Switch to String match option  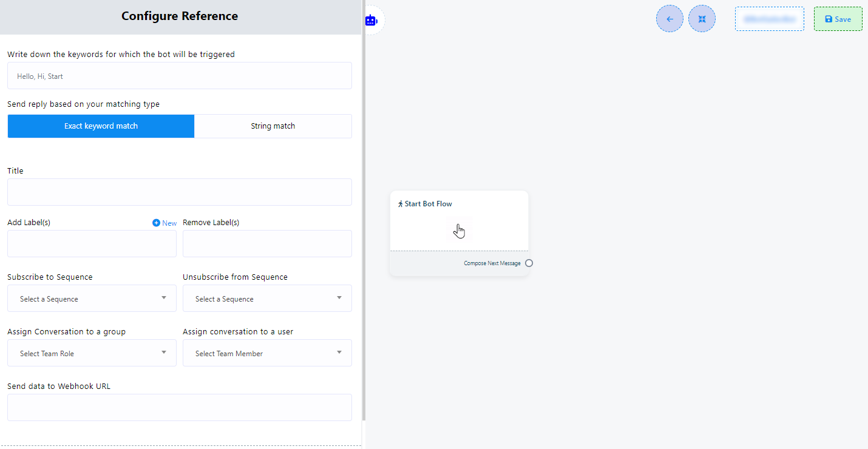273,126
